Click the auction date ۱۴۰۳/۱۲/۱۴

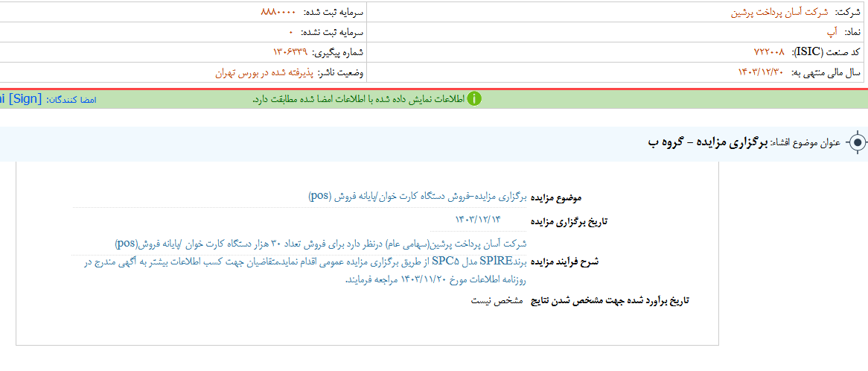pyautogui.click(x=478, y=219)
